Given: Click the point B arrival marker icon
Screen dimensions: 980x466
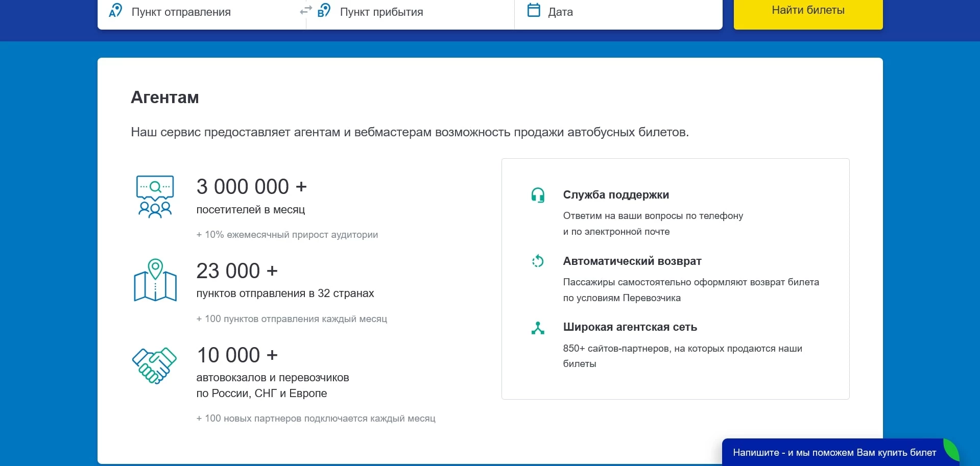Looking at the screenshot, I should [324, 11].
